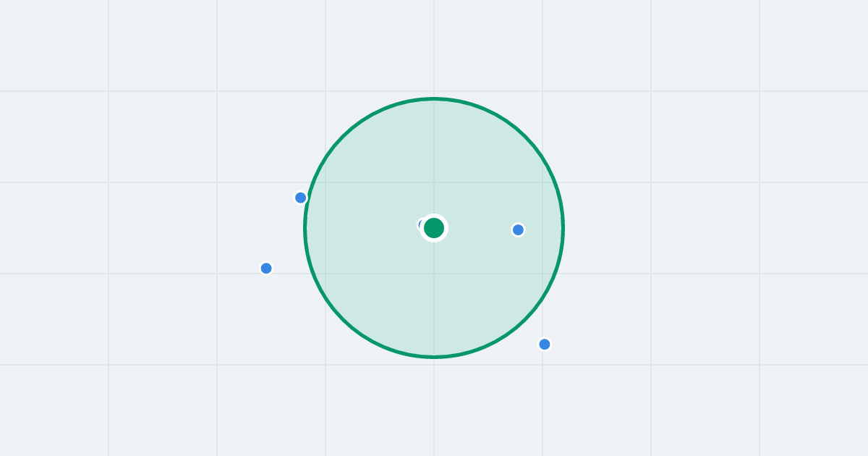The height and width of the screenshot is (456, 868).
Task: Select the blue dot outside the circle's lower right
Action: pos(545,345)
